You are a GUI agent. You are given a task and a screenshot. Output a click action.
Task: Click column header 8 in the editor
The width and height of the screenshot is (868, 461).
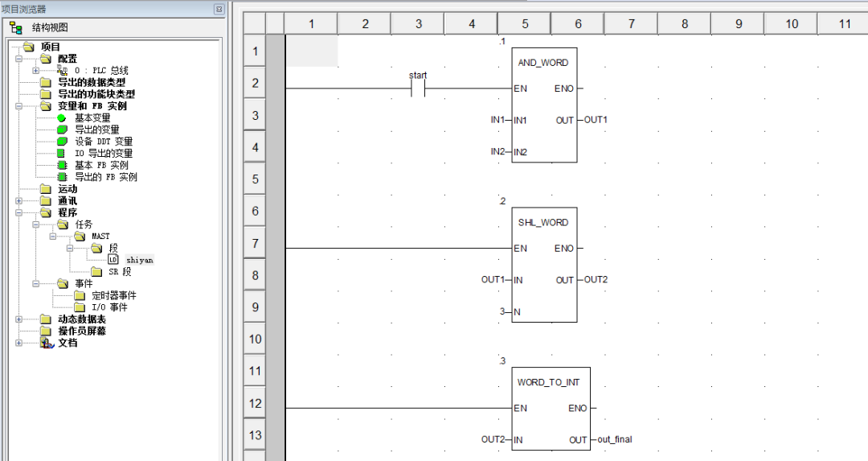[685, 24]
